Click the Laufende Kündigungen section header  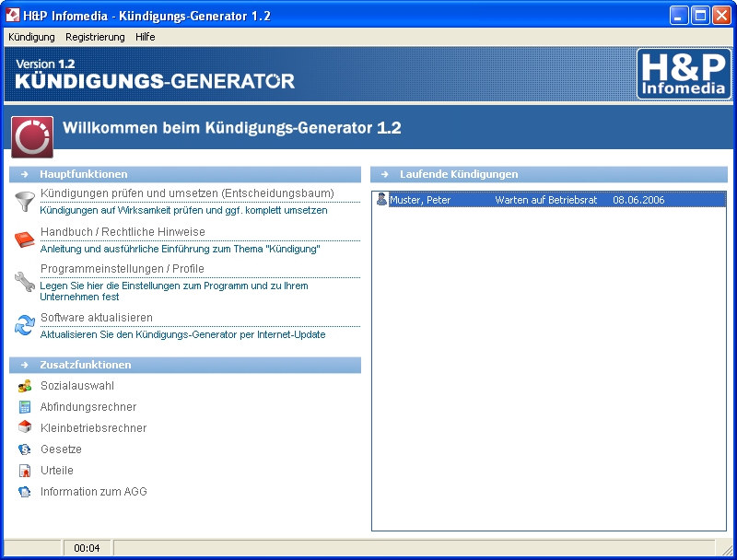click(x=549, y=174)
